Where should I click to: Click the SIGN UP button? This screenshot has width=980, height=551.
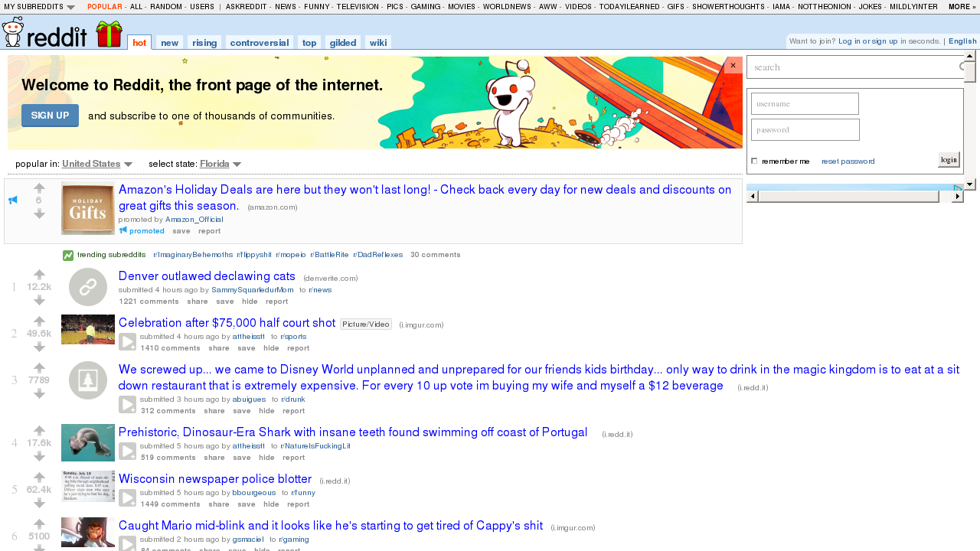[50, 116]
